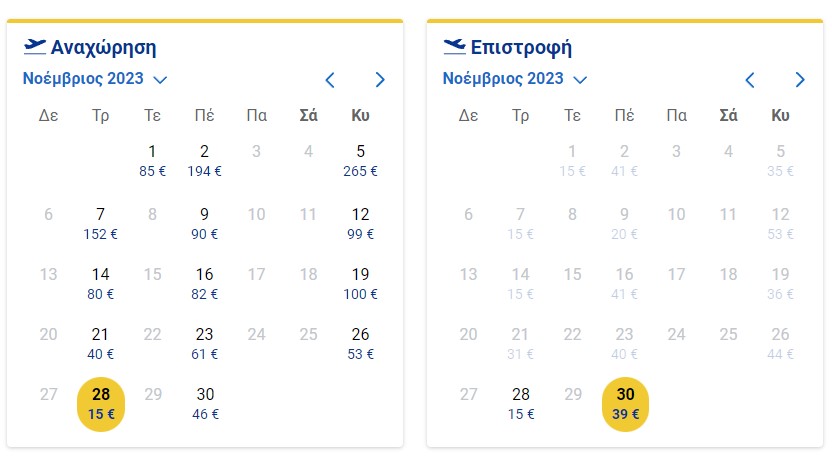
Task: Select departure date 28 for 15 €
Action: (x=101, y=403)
